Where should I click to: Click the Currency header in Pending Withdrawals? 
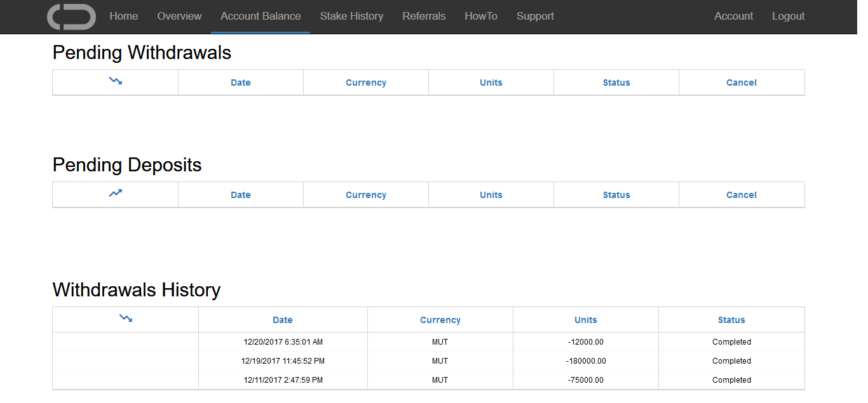pos(365,82)
